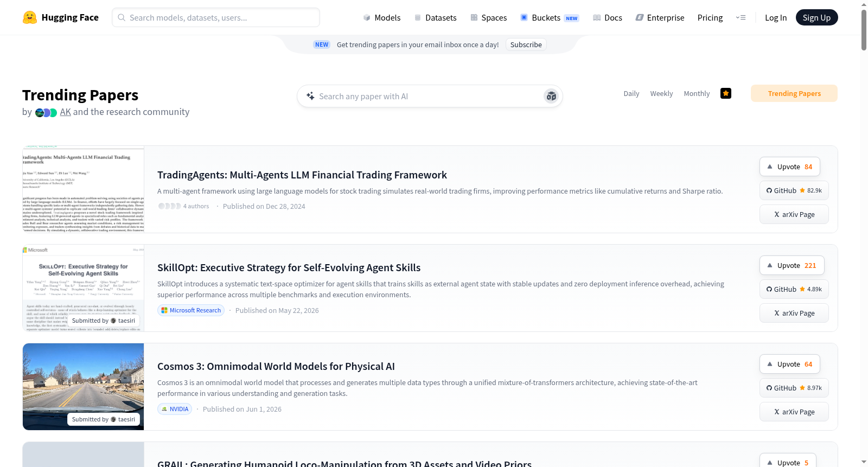Open the TradingAgents paper title

(x=302, y=175)
